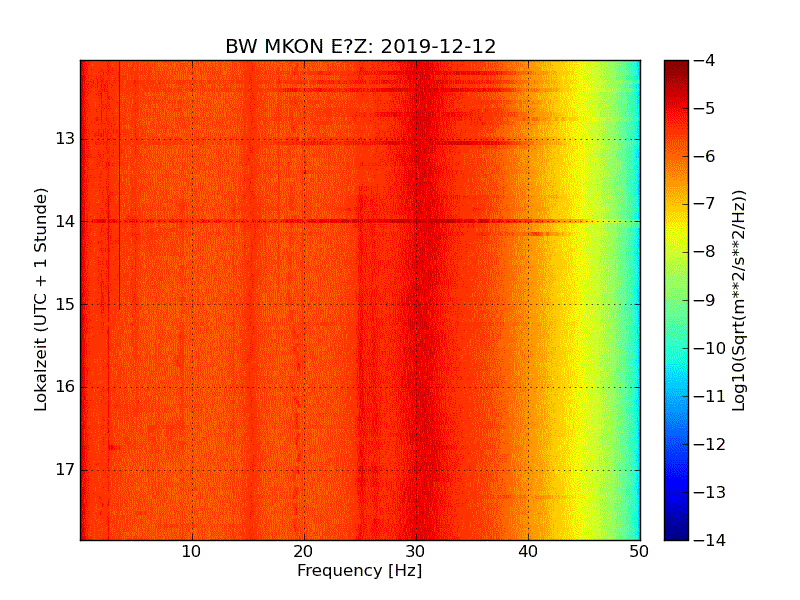The width and height of the screenshot is (800, 600).
Task: Click colorbar tick label −5
Action: [705, 109]
